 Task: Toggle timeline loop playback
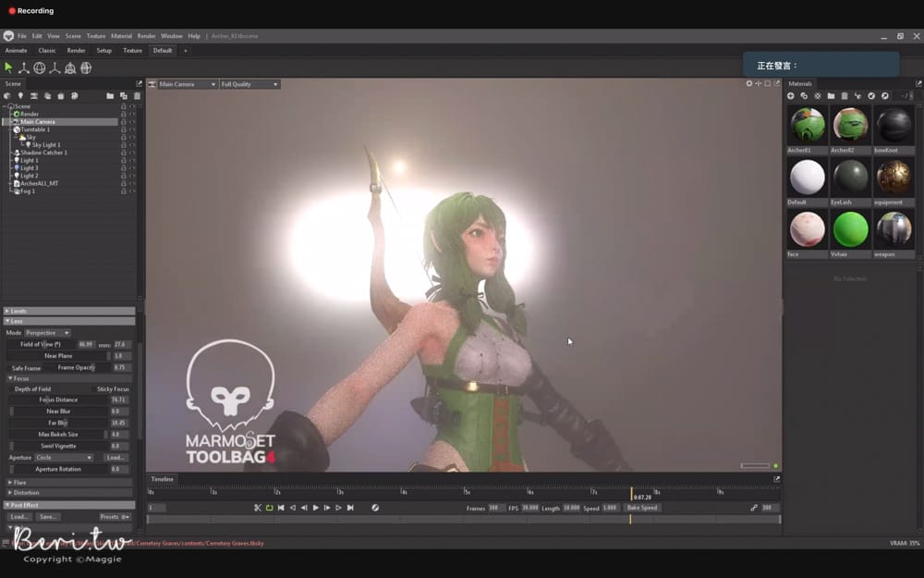click(269, 508)
